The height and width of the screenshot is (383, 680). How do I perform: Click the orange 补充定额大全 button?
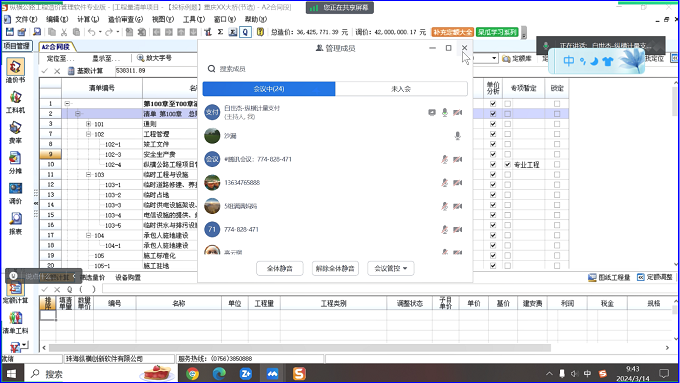tap(452, 32)
